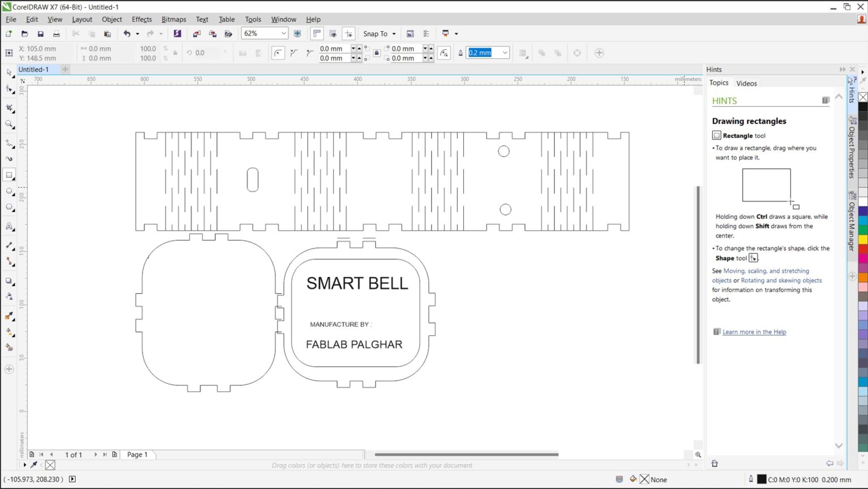The width and height of the screenshot is (868, 489).
Task: Click the Import icon in toolbar
Action: 196,34
